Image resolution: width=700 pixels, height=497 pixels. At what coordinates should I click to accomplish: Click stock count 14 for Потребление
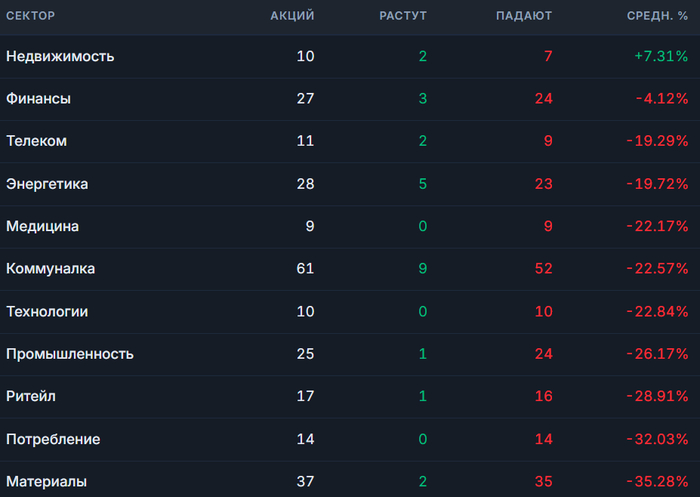pyautogui.click(x=305, y=439)
